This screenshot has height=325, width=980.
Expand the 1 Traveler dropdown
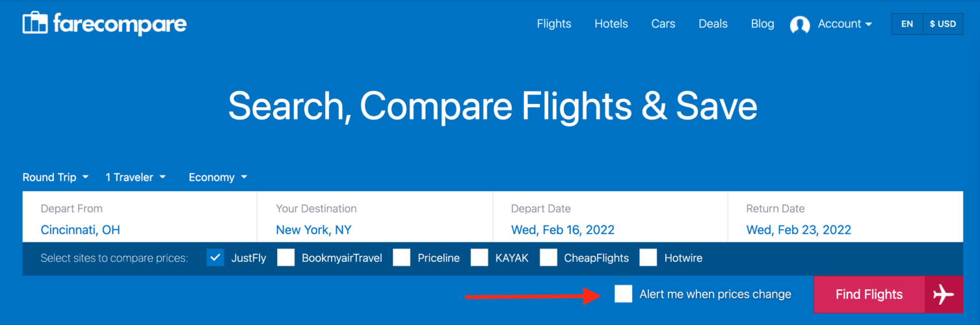coord(136,177)
